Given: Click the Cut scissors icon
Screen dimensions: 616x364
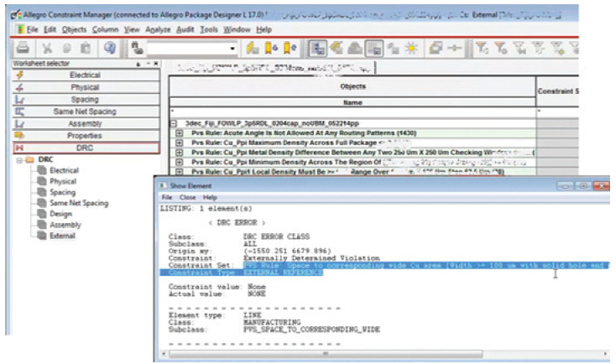Looking at the screenshot, I should (47, 49).
